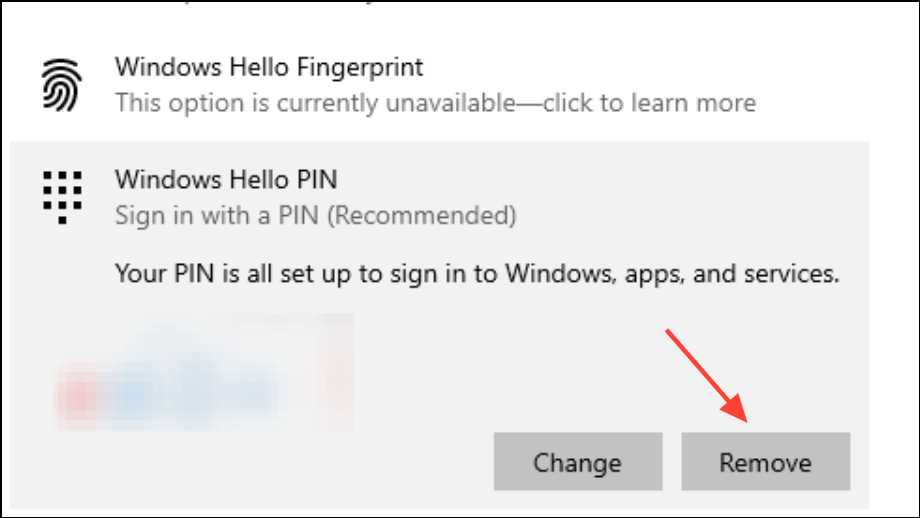Expand the Windows Hello Fingerprint option
This screenshot has height=518, width=920.
[269, 68]
